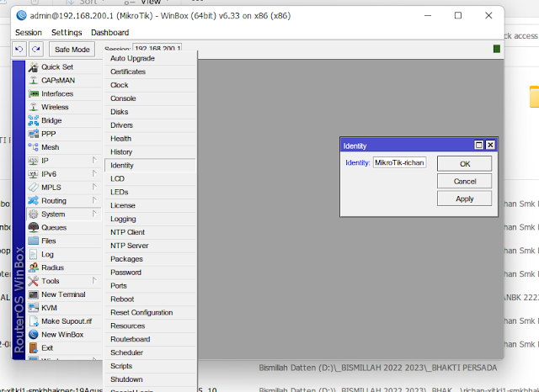Expand the Tools submenu arrow

(x=94, y=281)
